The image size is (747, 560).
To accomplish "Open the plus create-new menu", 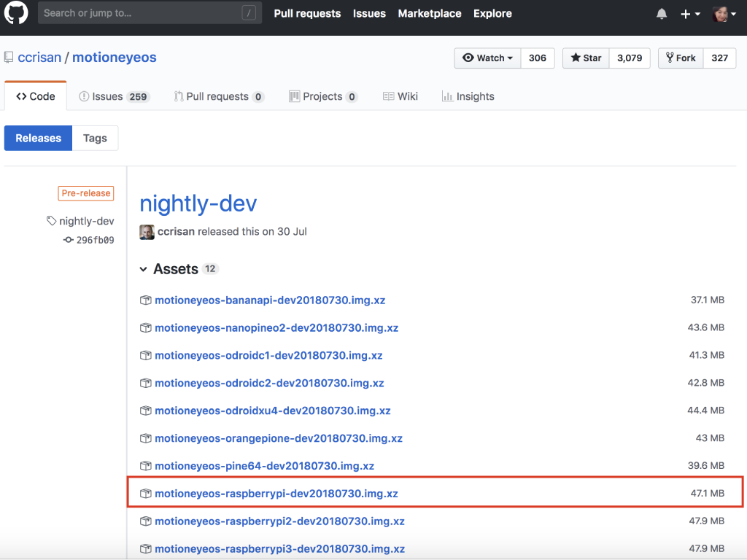I will tap(690, 14).
